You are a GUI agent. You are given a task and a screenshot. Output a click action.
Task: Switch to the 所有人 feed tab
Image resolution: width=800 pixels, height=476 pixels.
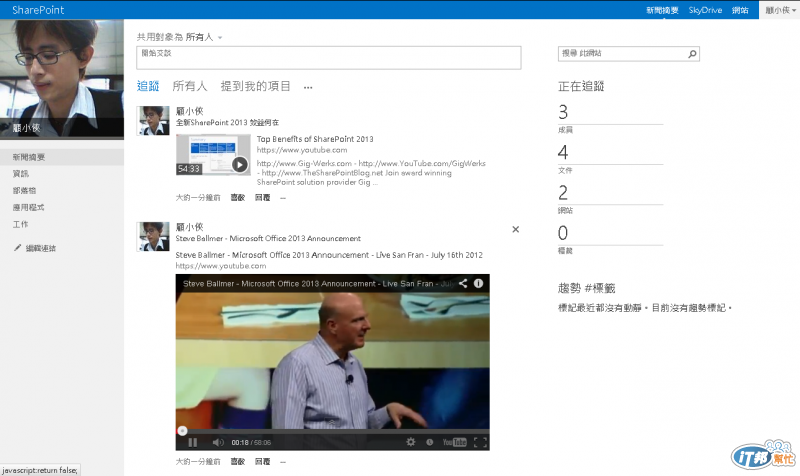(190, 86)
